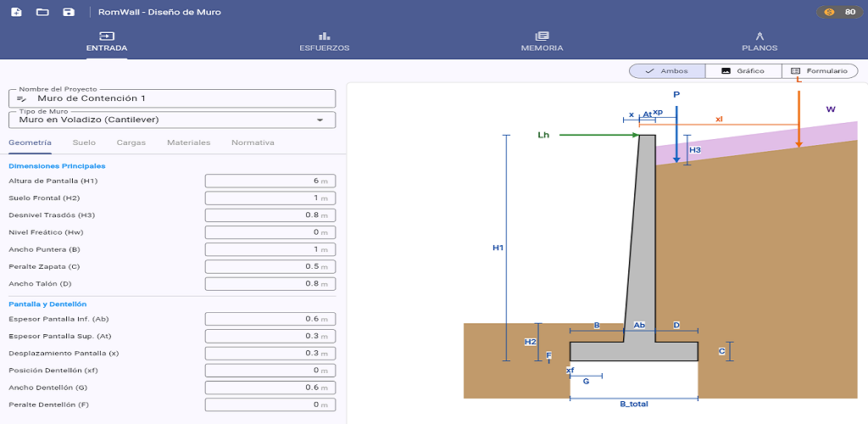
Task: Click the Nombre del Proyecto field
Action: pyautogui.click(x=172, y=98)
